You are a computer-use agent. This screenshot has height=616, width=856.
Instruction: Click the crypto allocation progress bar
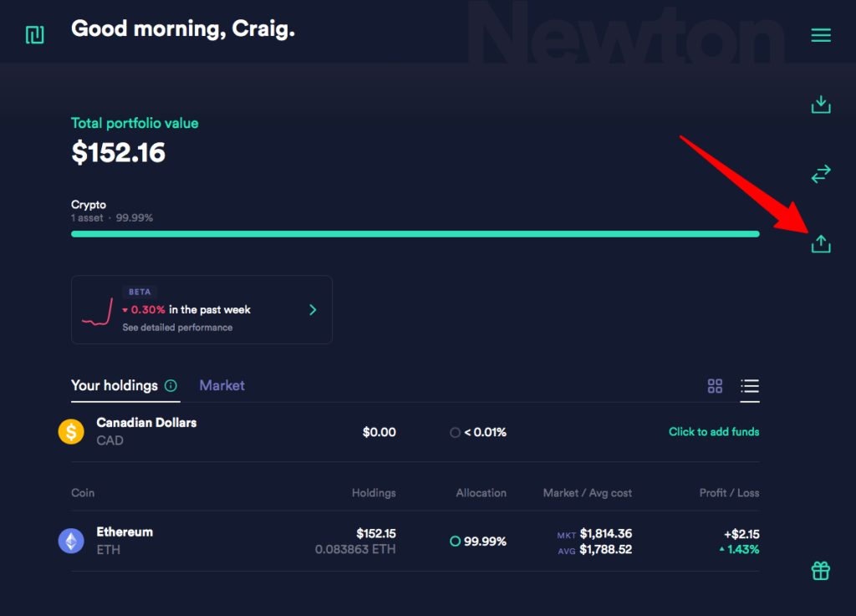(x=415, y=234)
